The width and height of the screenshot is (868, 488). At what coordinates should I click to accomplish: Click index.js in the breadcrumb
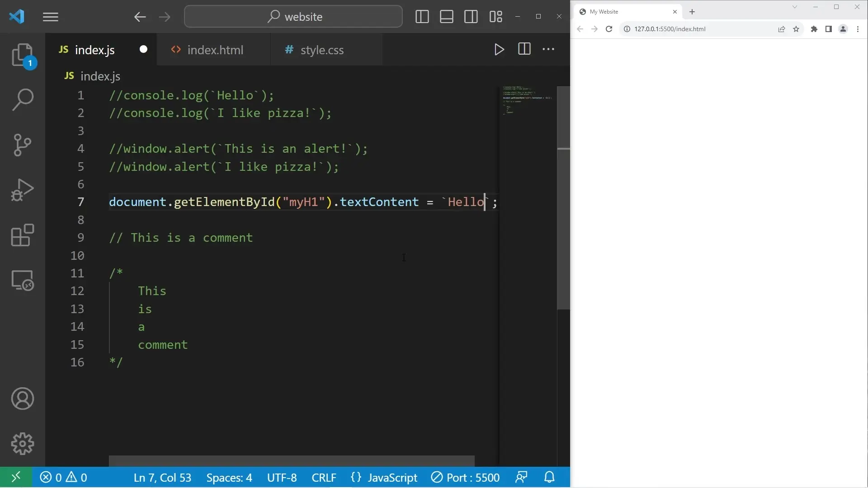(x=100, y=76)
